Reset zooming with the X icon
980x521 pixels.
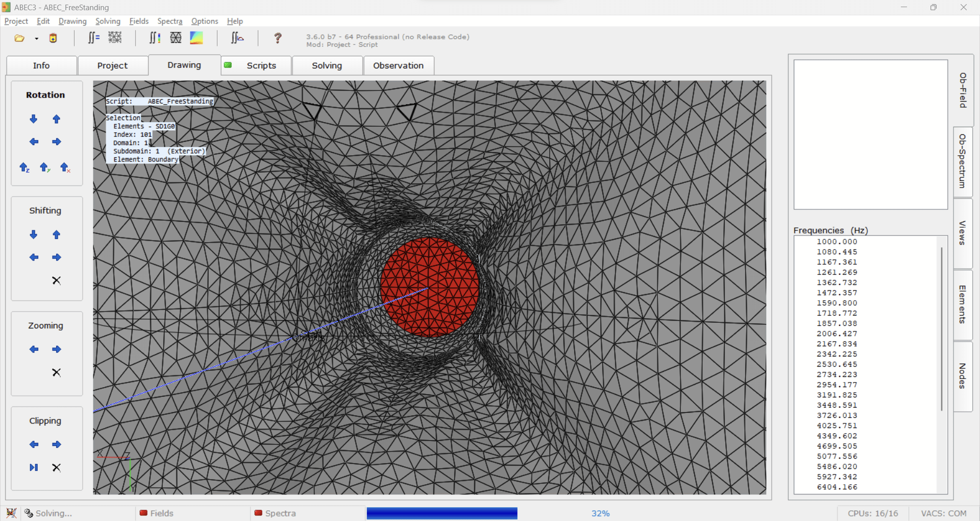click(x=57, y=372)
